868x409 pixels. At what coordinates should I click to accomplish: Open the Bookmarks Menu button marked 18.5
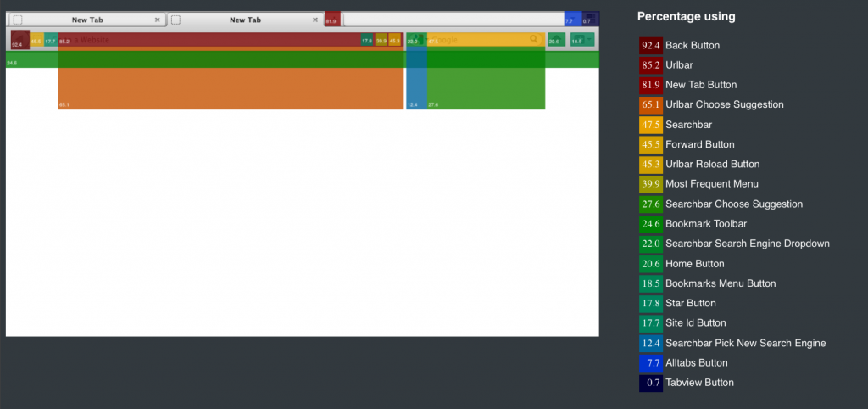point(582,40)
